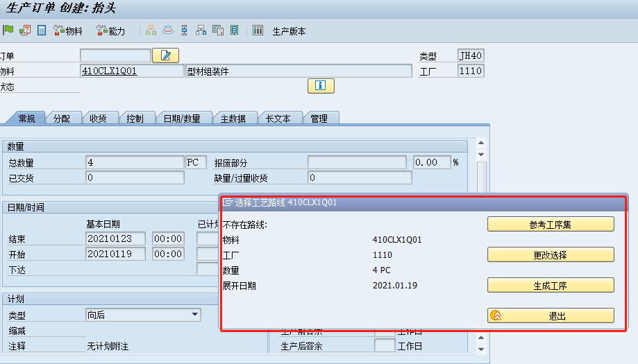Click the calculator cost calculation icon
638x364 pixels.
(42, 30)
